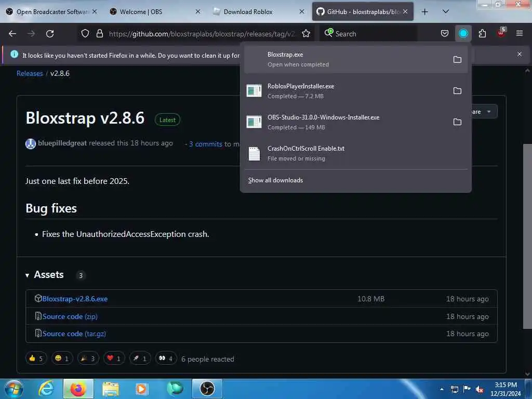Open the 3 commits link
This screenshot has width=532, height=399.
(x=206, y=144)
